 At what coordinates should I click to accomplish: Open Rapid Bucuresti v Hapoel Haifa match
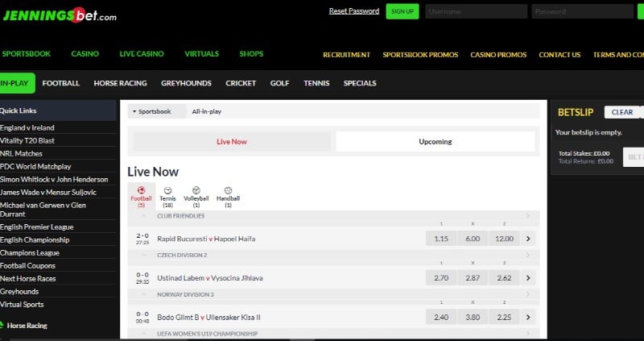206,239
